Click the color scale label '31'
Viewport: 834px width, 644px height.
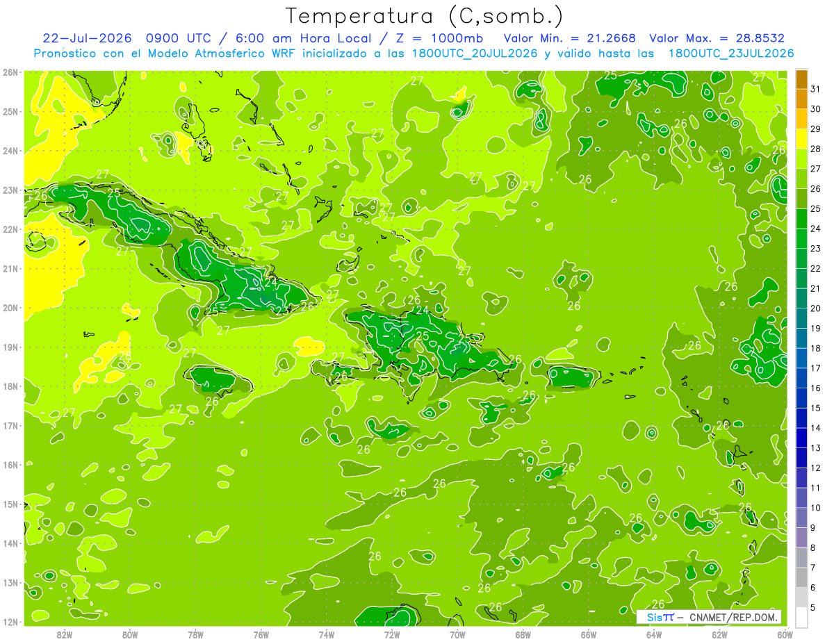[x=816, y=88]
